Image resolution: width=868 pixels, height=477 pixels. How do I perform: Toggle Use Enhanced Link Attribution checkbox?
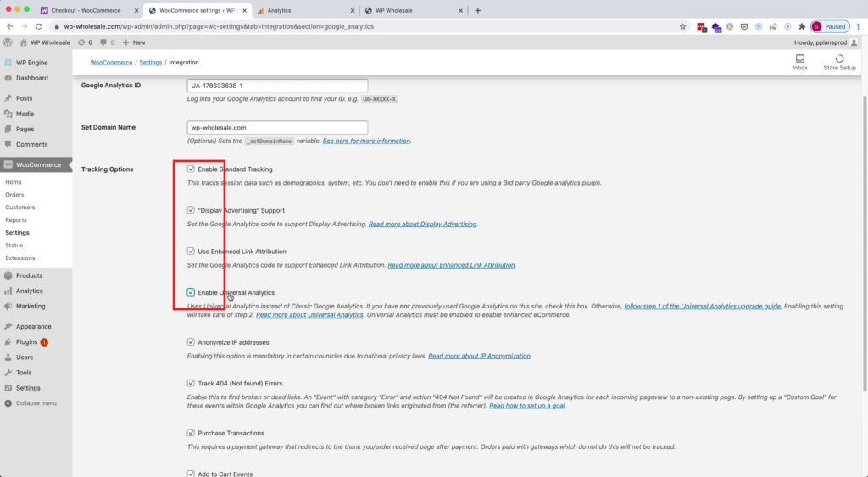coord(191,251)
